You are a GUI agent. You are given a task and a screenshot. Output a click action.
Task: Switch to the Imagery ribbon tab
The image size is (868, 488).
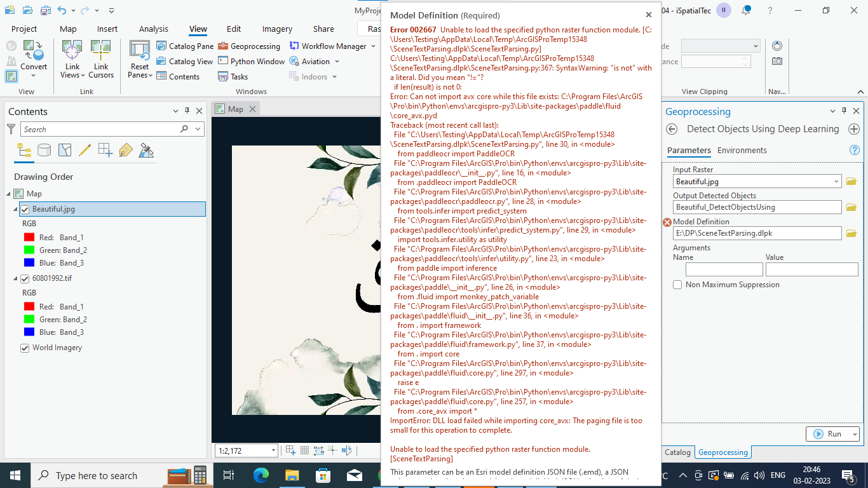(x=277, y=29)
